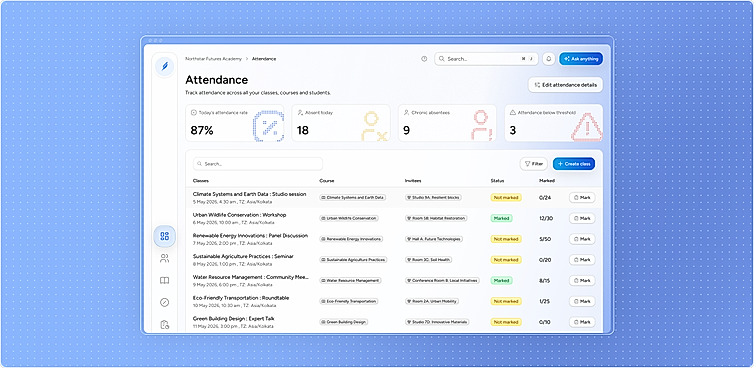Image resolution: width=754 pixels, height=368 pixels.
Task: Click the Ask anything button
Action: [581, 59]
